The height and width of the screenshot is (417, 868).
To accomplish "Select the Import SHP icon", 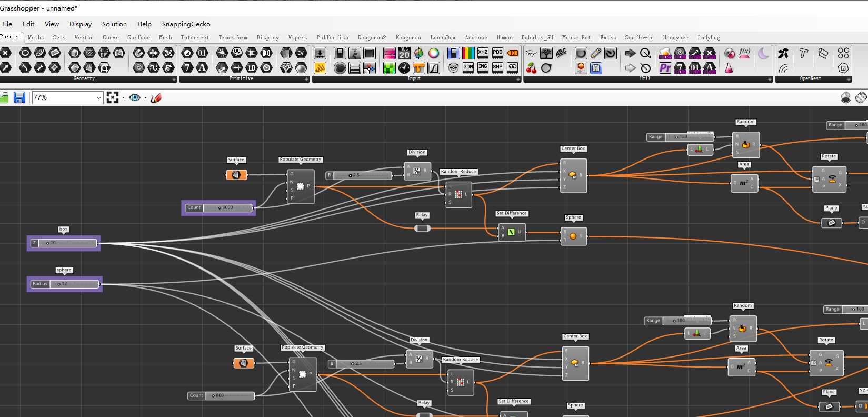I will click(497, 67).
